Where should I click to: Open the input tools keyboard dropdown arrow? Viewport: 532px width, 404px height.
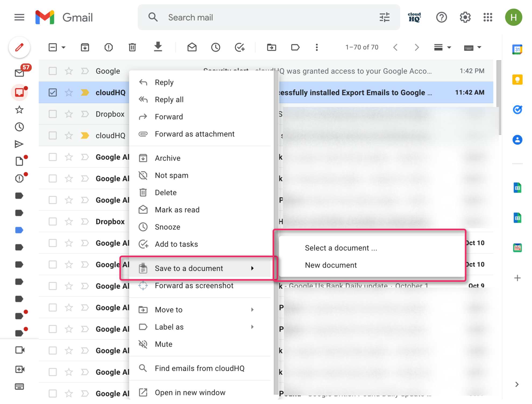click(479, 48)
